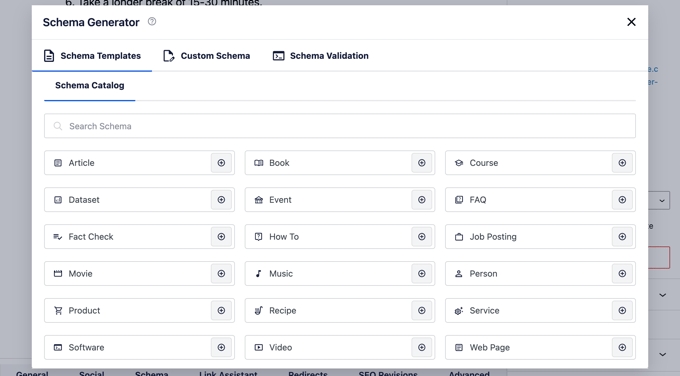Open the Schema Validation tab
Viewport: 680px width, 376px height.
point(320,56)
